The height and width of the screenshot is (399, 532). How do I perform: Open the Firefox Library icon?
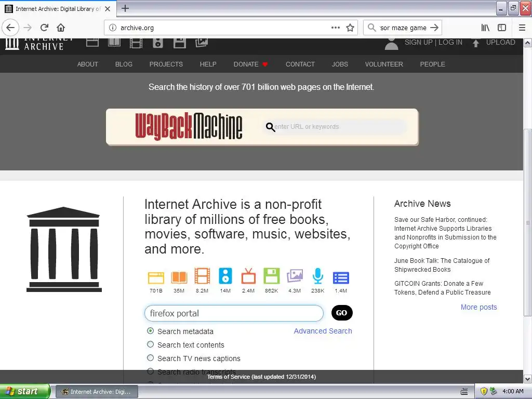[485, 28]
